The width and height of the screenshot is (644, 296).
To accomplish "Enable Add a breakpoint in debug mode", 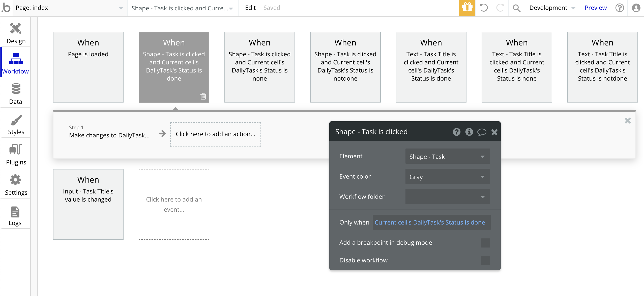I will (x=485, y=243).
